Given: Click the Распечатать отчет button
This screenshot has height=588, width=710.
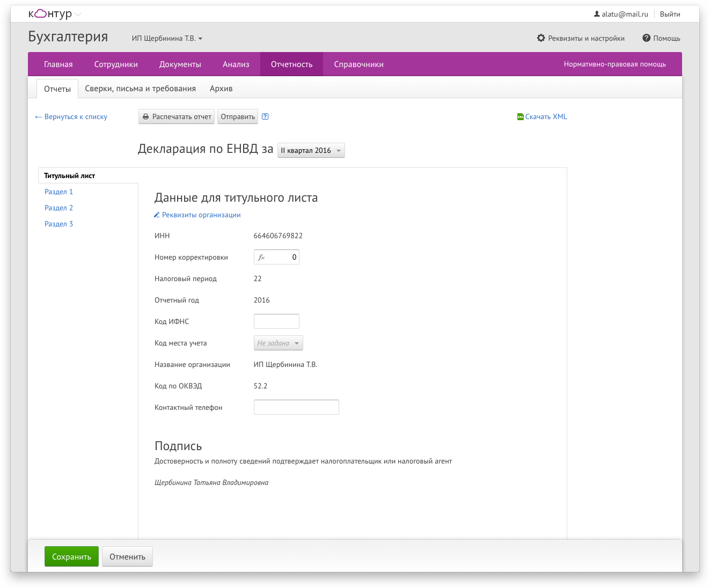Looking at the screenshot, I should (x=177, y=116).
